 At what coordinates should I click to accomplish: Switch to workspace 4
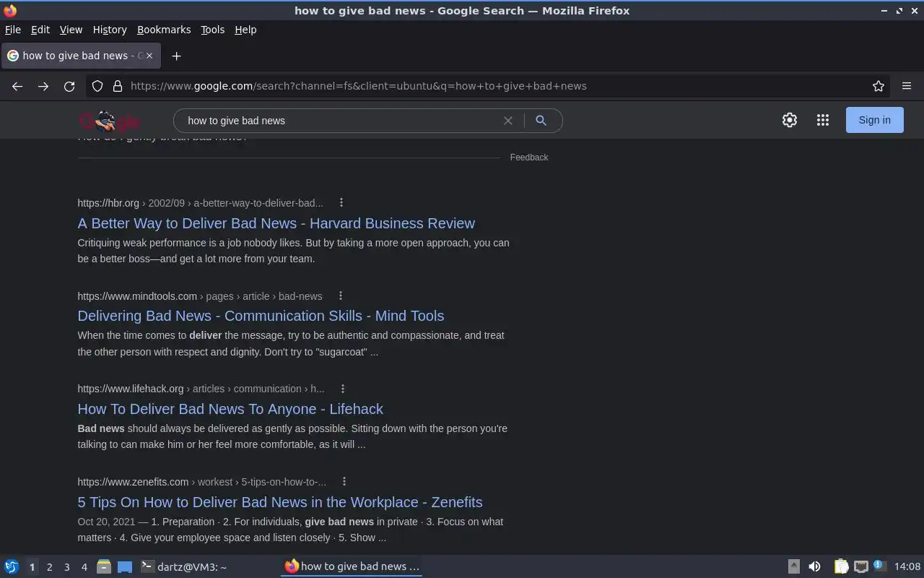pos(84,567)
